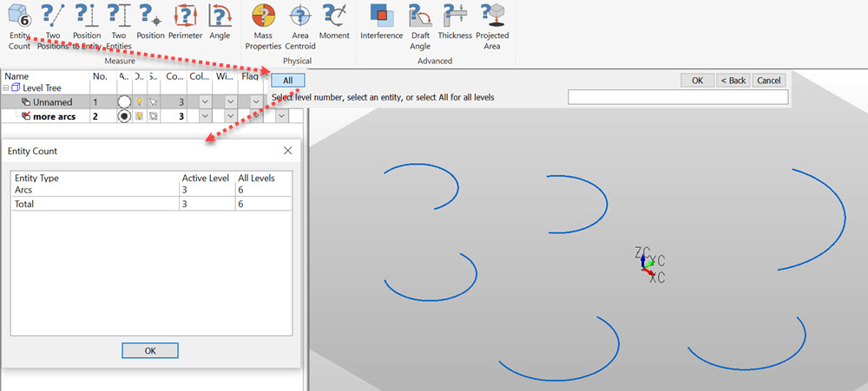This screenshot has width=868, height=391.
Task: Click the All Levels column header
Action: (x=256, y=178)
